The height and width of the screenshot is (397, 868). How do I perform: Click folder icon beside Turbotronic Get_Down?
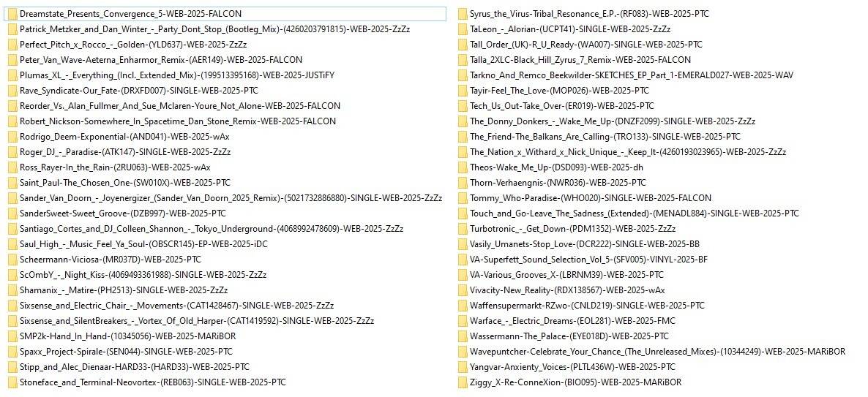(463, 228)
